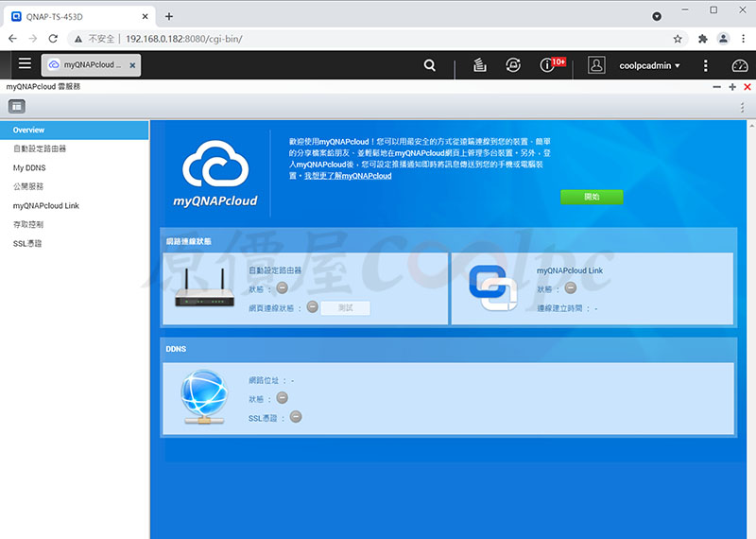Click the 測試 test button
The width and height of the screenshot is (756, 539).
point(345,308)
